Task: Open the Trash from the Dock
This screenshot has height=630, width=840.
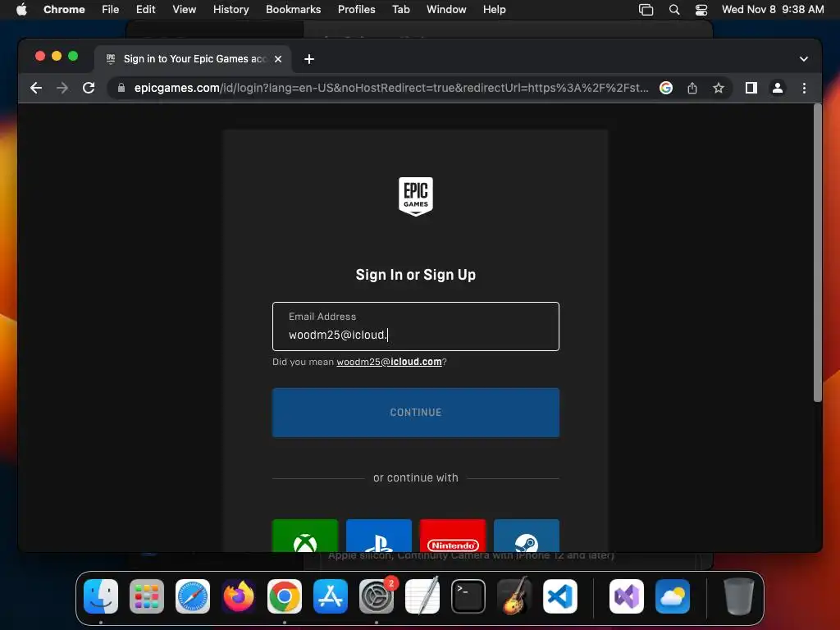Action: click(739, 596)
